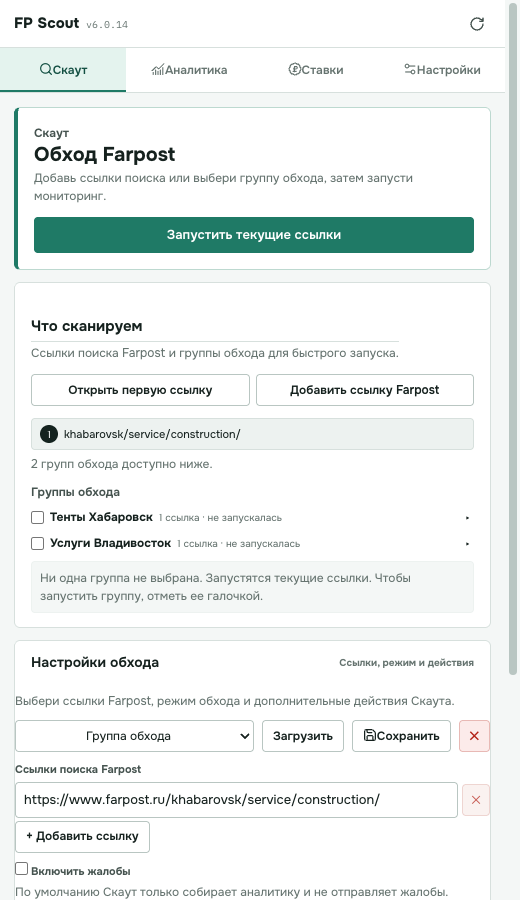Select the khabarovsk/service/construction/ link row

[253, 434]
